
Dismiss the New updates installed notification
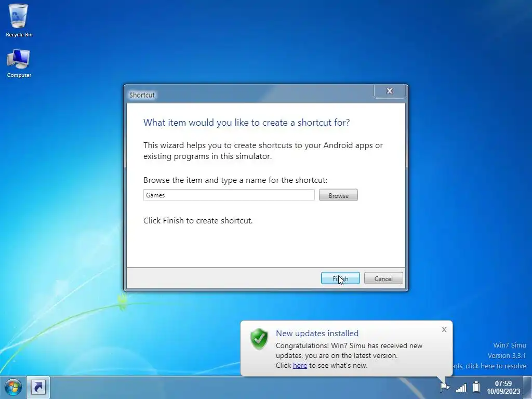click(x=444, y=330)
